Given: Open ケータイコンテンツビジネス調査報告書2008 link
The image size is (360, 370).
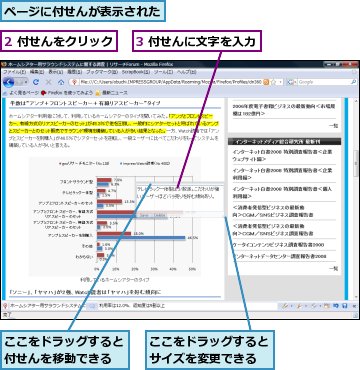Looking at the screenshot, I should [278, 245].
